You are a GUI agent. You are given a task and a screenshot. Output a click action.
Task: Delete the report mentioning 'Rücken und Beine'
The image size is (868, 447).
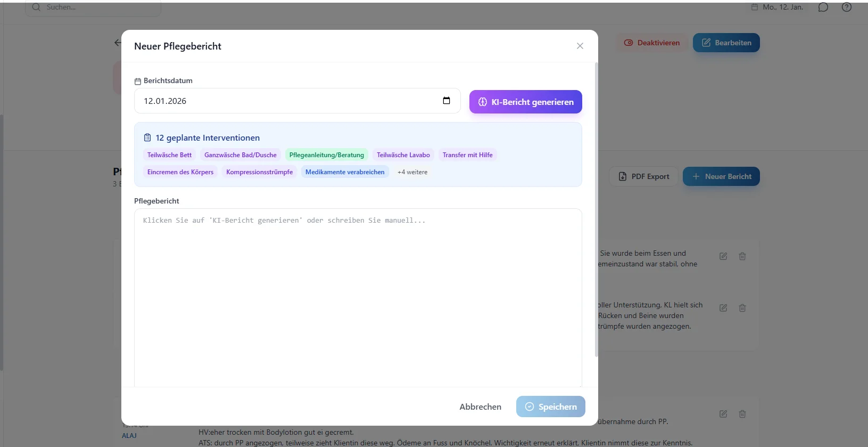pos(742,308)
